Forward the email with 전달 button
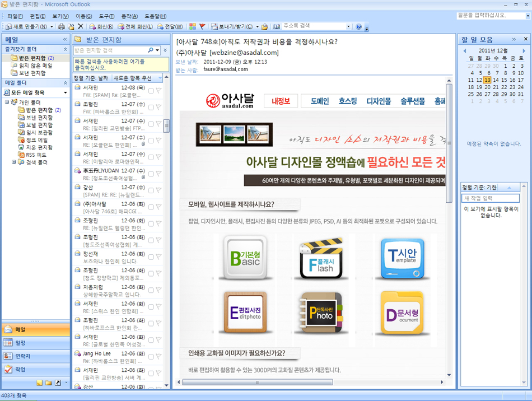 [x=170, y=26]
